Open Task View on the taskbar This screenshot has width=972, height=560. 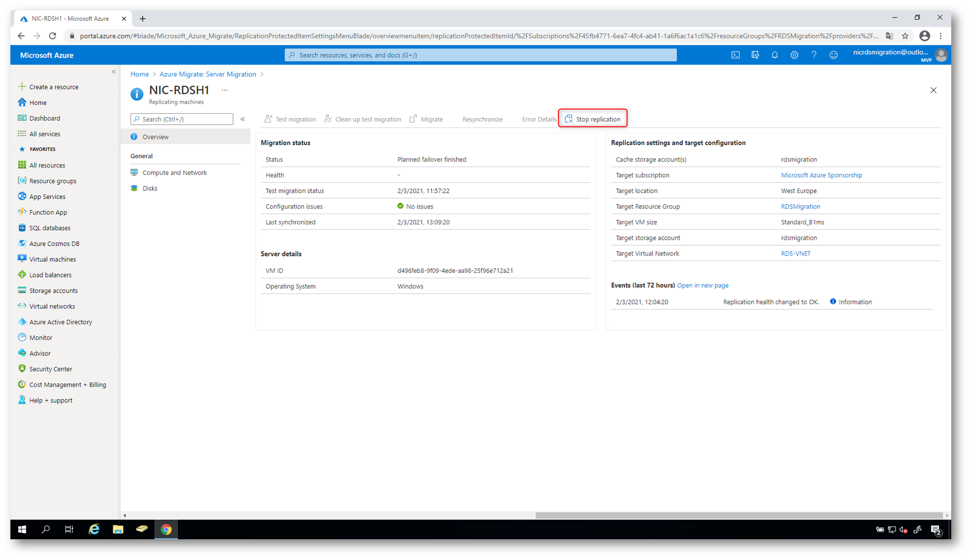pyautogui.click(x=69, y=529)
